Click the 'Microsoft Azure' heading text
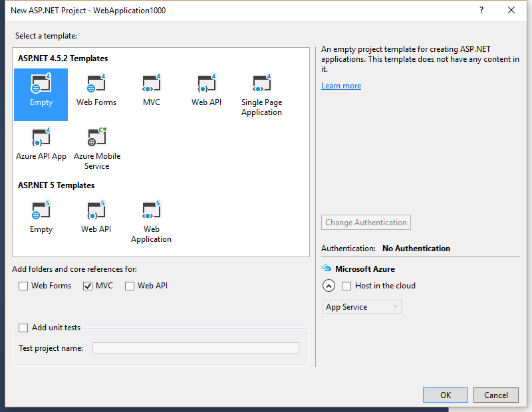Image resolution: width=532 pixels, height=412 pixels. pyautogui.click(x=365, y=269)
